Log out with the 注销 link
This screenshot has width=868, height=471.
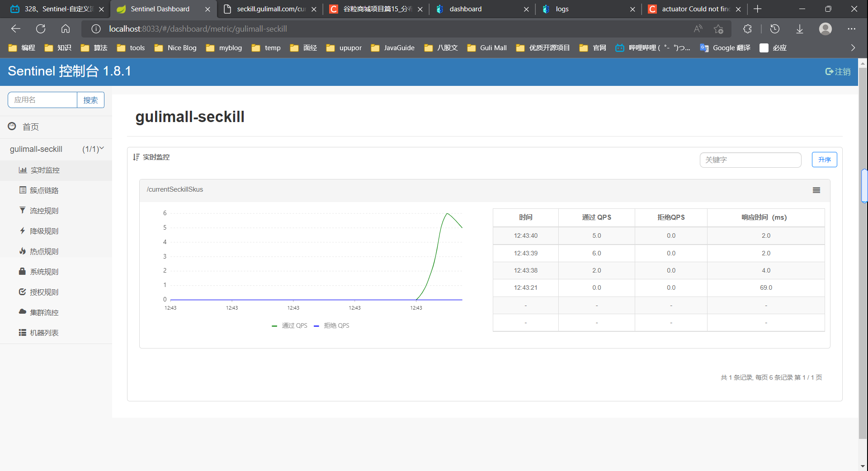pos(838,71)
